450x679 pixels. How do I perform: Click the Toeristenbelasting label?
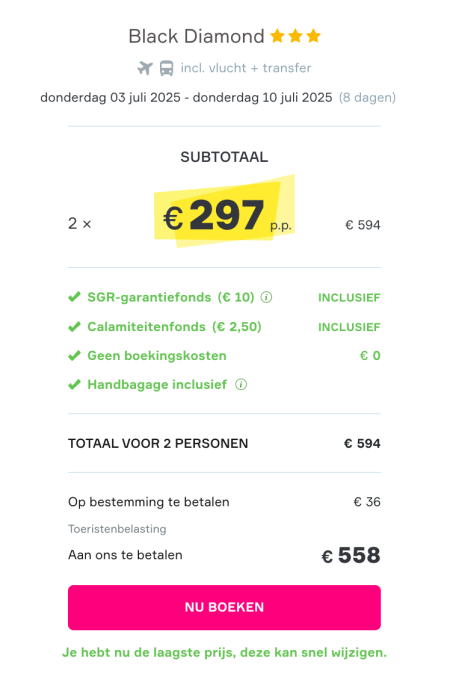117,529
